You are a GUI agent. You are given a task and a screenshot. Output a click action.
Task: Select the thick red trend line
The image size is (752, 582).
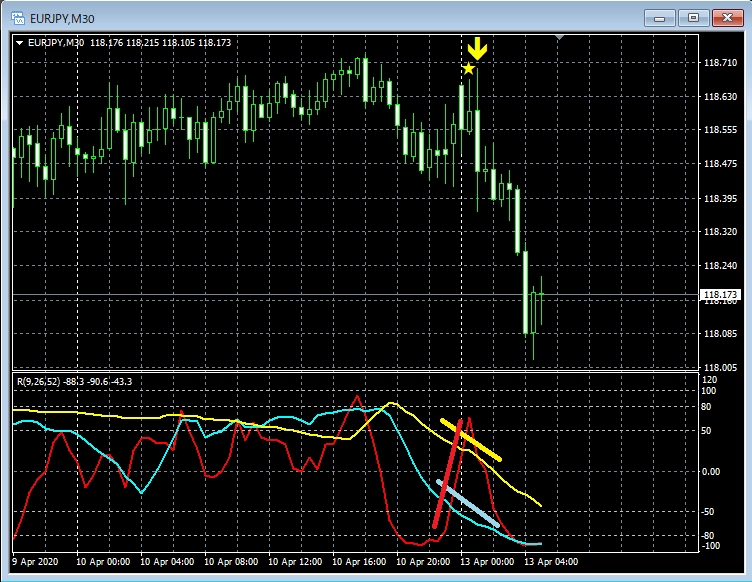click(x=447, y=474)
